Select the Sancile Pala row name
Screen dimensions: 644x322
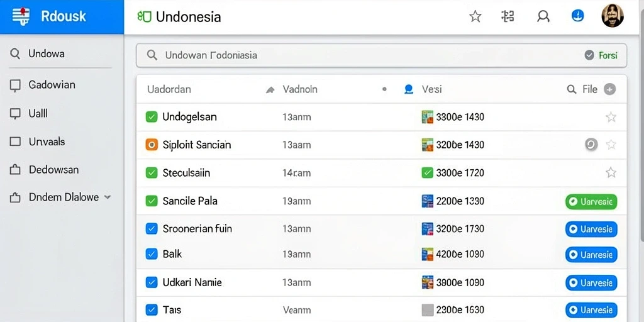pos(190,201)
